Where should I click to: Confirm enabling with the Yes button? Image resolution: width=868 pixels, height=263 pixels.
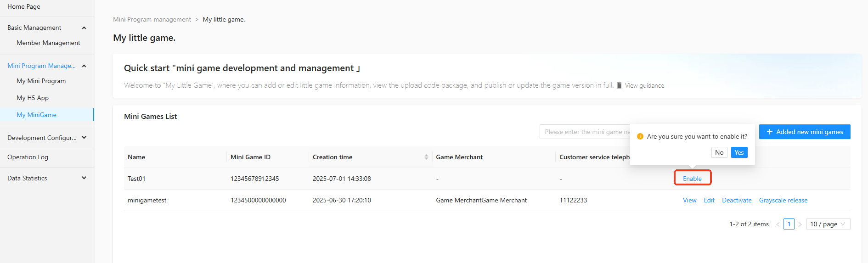(739, 152)
